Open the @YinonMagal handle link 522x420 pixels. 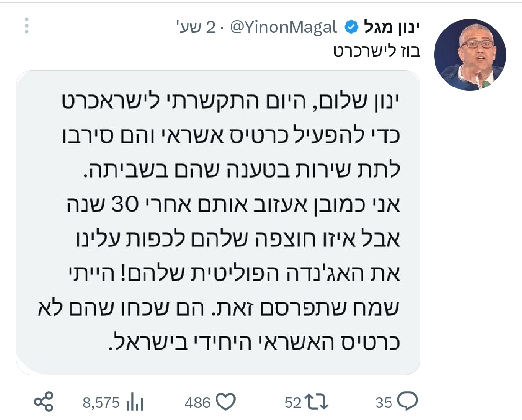(283, 28)
